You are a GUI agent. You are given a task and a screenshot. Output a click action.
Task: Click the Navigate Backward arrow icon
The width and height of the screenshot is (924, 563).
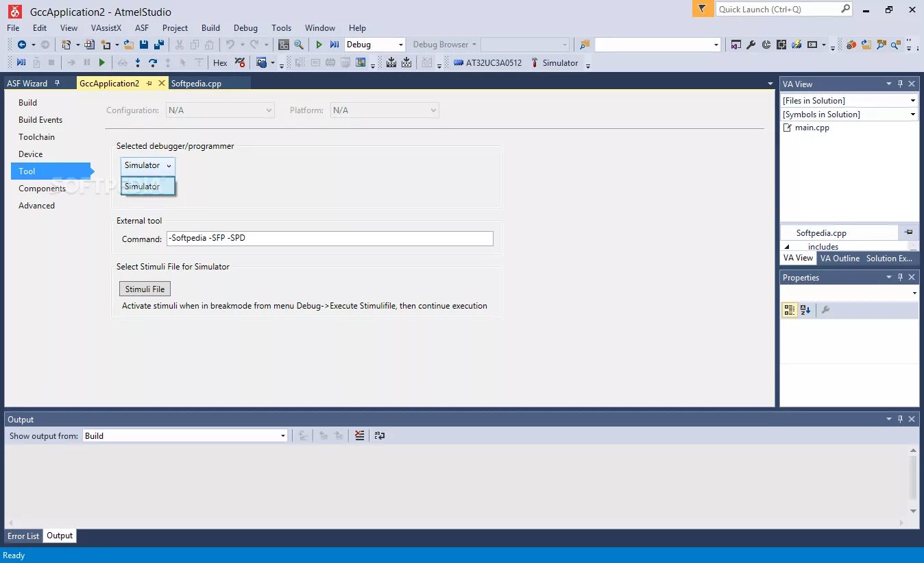pos(22,45)
